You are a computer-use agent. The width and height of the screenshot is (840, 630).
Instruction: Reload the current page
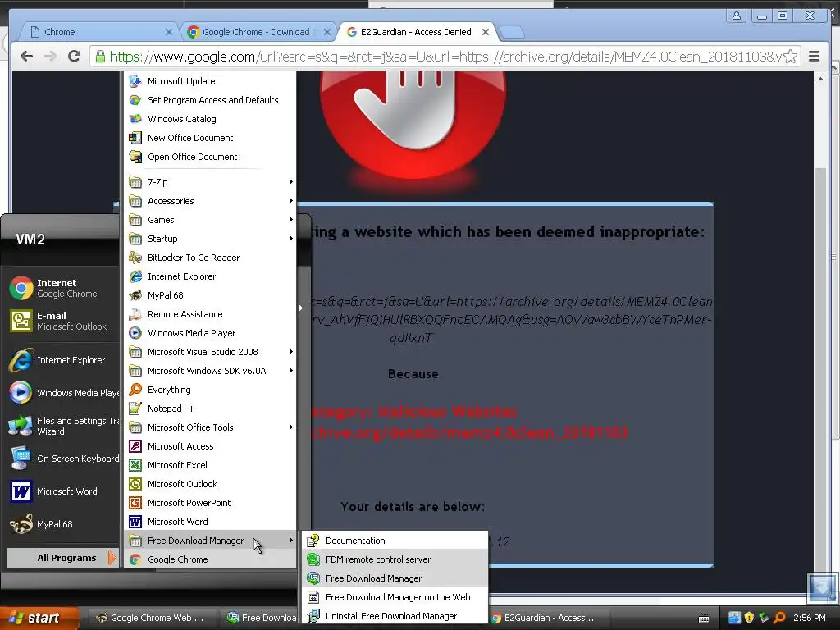point(74,57)
